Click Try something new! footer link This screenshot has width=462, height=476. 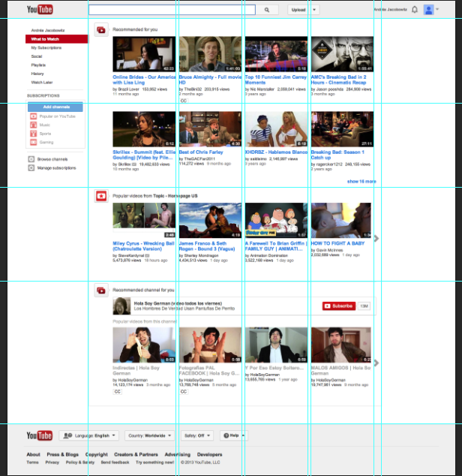tap(154, 462)
